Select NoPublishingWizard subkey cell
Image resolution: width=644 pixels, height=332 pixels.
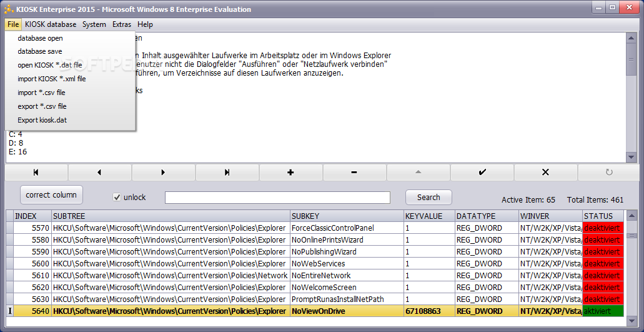347,251
